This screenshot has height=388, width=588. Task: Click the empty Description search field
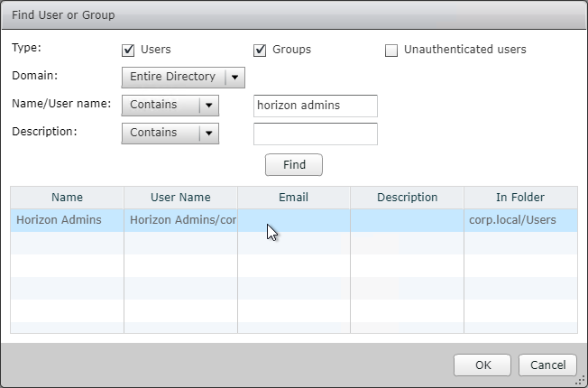[x=316, y=134]
